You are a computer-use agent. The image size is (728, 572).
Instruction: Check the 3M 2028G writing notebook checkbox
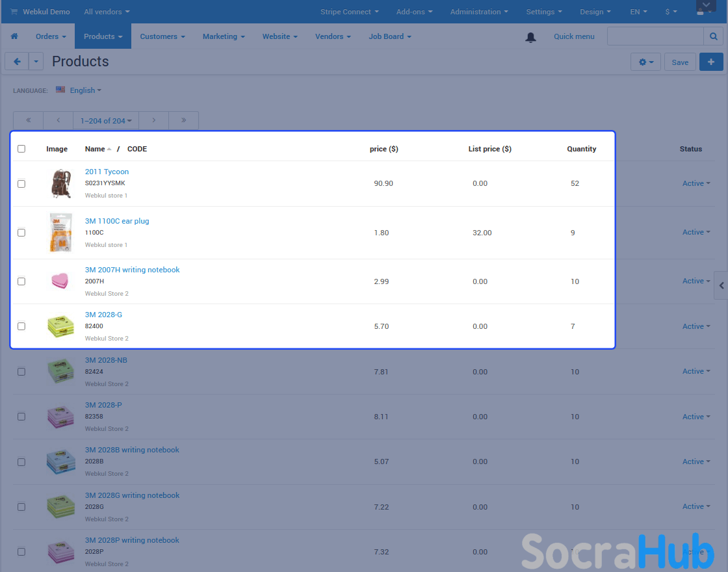[21, 507]
